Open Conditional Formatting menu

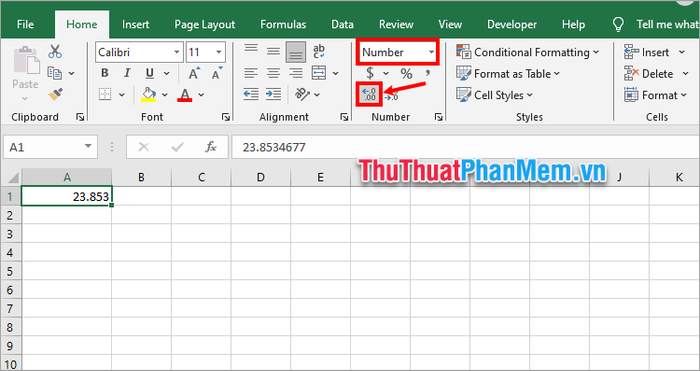click(528, 52)
